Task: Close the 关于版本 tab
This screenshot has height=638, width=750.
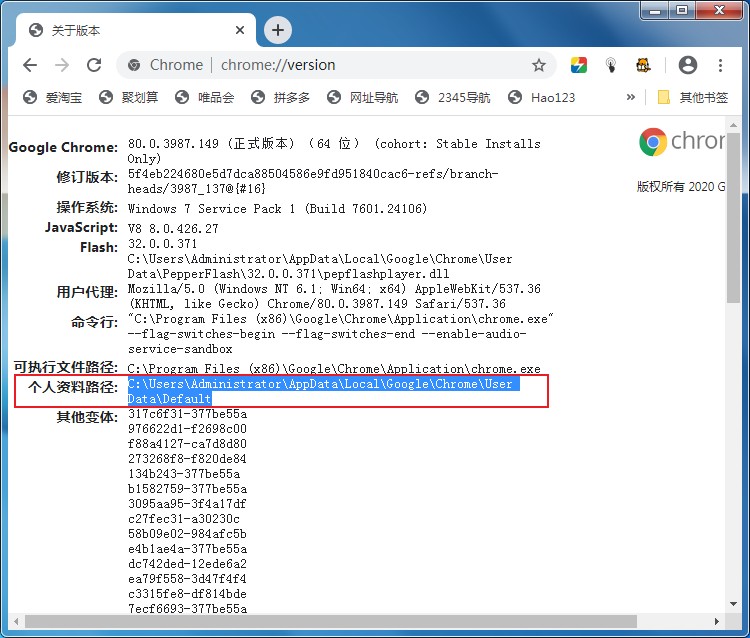Action: click(x=240, y=30)
